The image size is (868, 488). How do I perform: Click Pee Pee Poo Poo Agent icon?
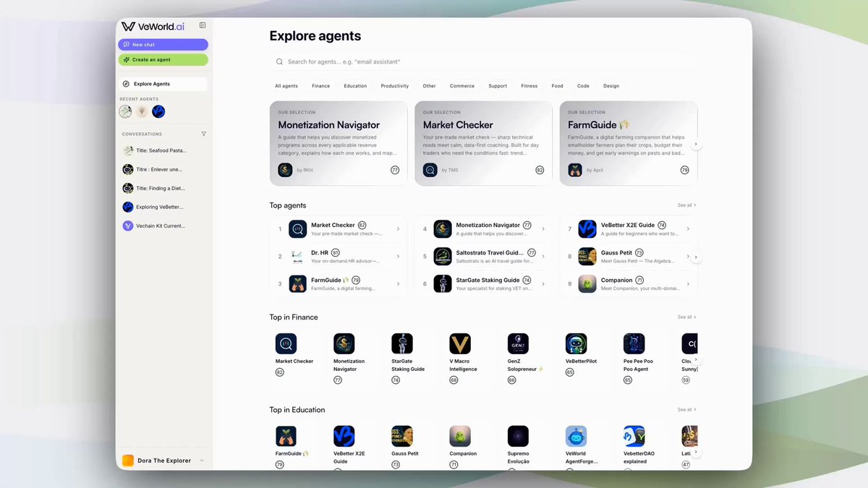(634, 343)
